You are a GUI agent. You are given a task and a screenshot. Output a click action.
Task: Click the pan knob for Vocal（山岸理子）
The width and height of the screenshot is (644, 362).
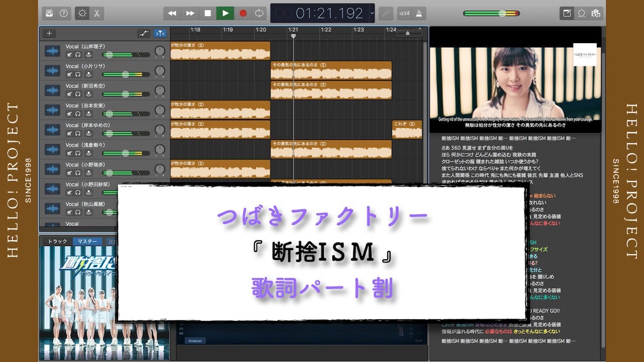[159, 51]
